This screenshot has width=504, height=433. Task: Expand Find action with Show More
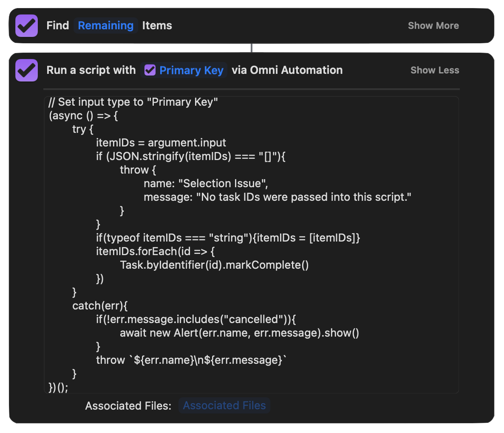tap(433, 25)
